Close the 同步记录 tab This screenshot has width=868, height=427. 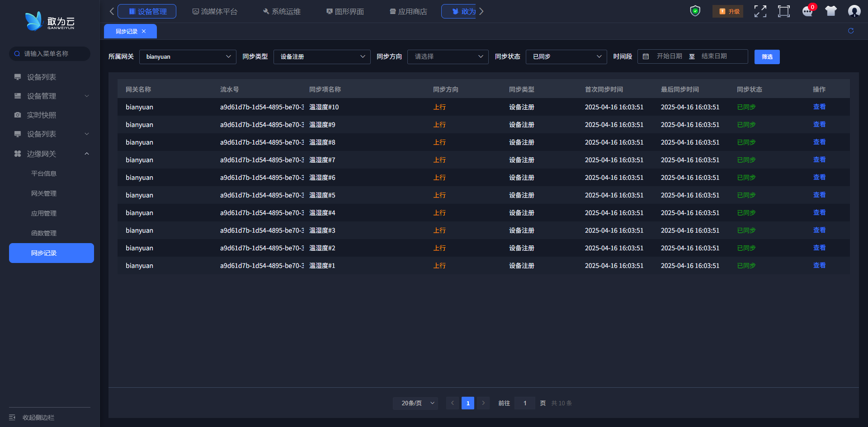tap(144, 31)
